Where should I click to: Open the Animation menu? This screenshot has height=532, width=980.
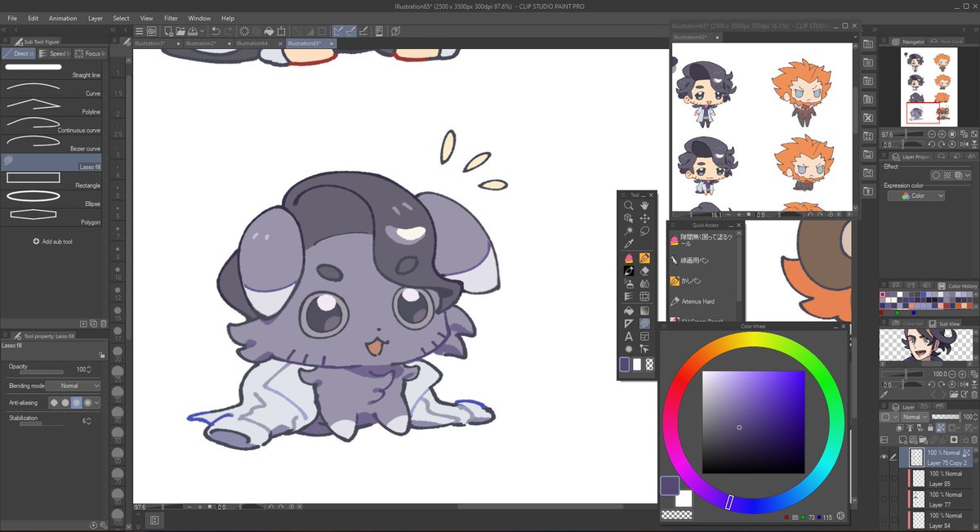pos(63,18)
